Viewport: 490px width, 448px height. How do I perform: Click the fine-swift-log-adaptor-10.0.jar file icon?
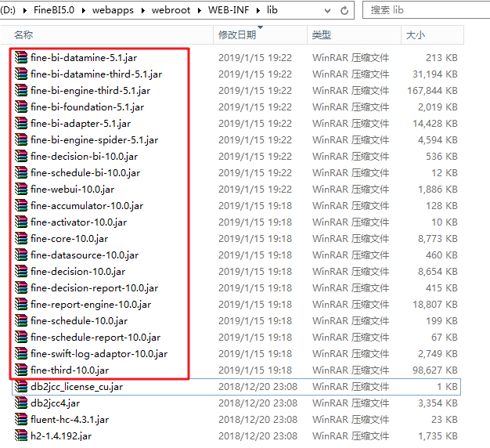[21, 353]
